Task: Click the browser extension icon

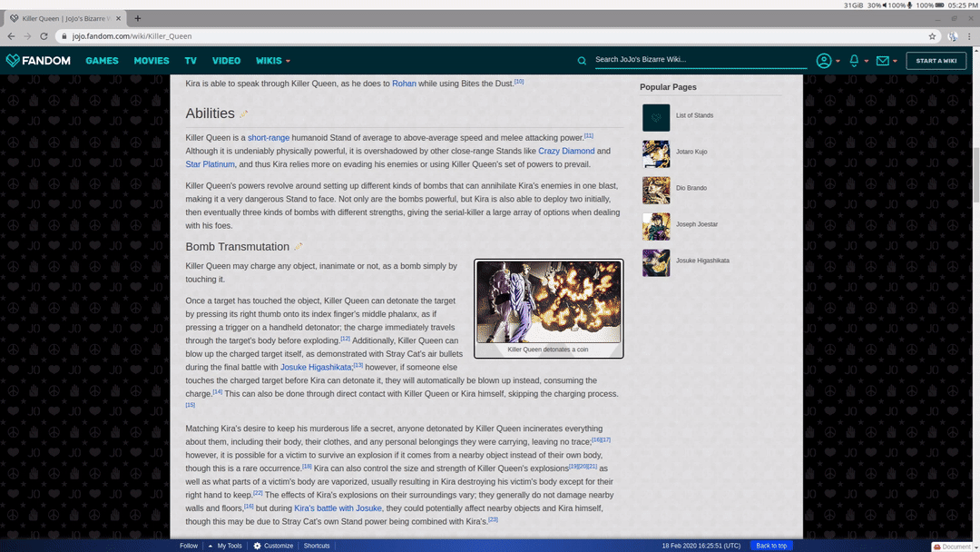Action: click(x=953, y=36)
